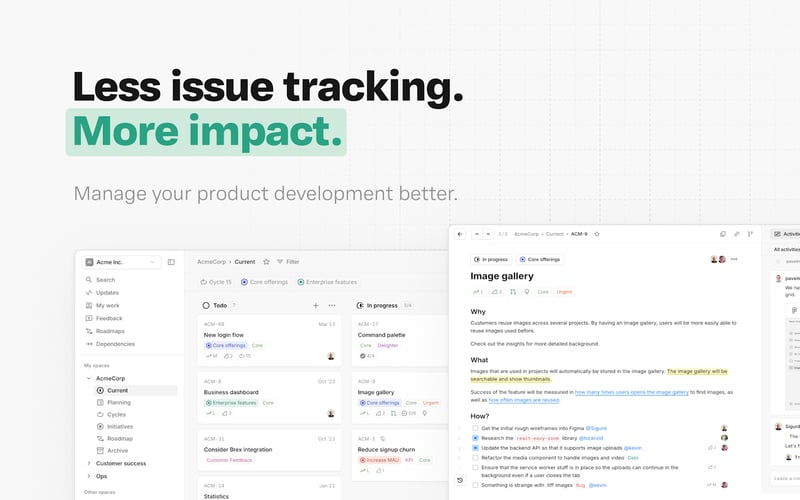Click the history icon at issue panel bottom
The height and width of the screenshot is (500, 800).
[460, 480]
